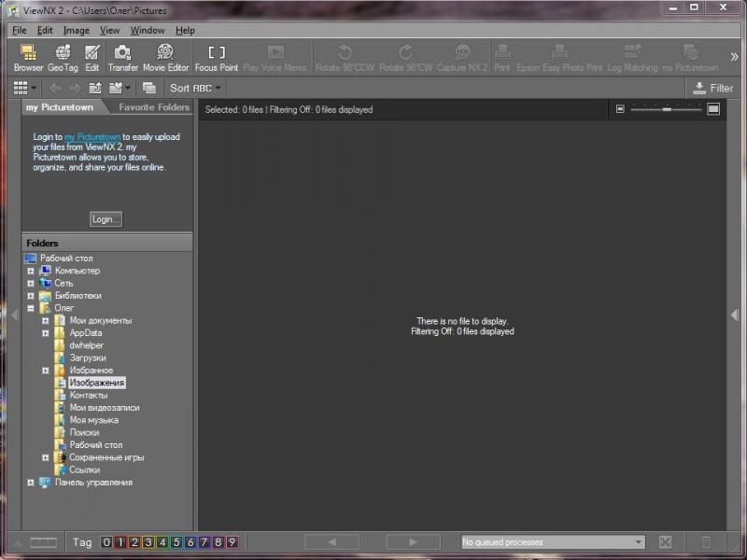The image size is (747, 560).
Task: Go up to parent folder
Action: pos(95,88)
